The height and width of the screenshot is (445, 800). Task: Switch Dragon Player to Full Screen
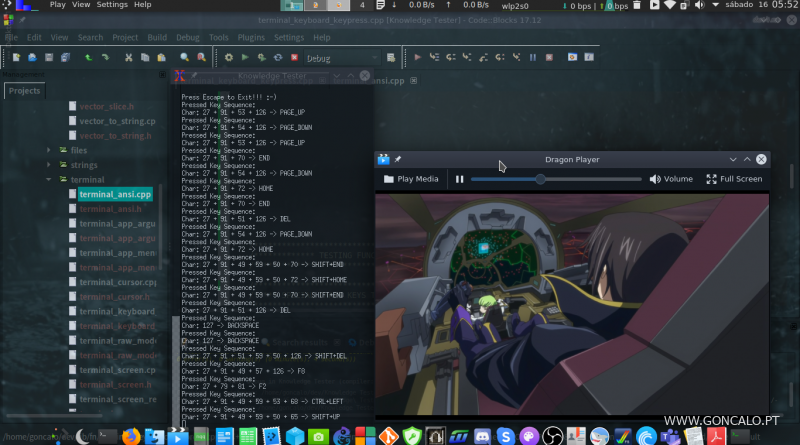734,179
